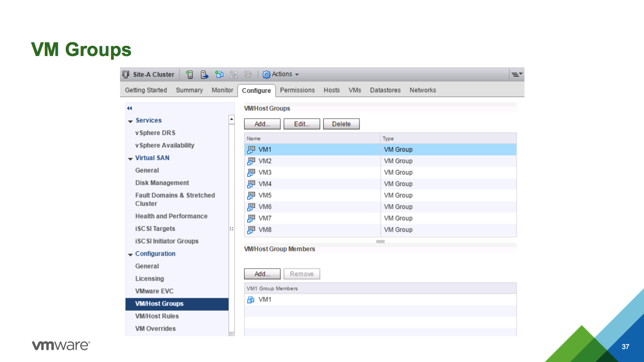Collapse the Virtual SAN section
This screenshot has height=362, width=644.
point(130,159)
